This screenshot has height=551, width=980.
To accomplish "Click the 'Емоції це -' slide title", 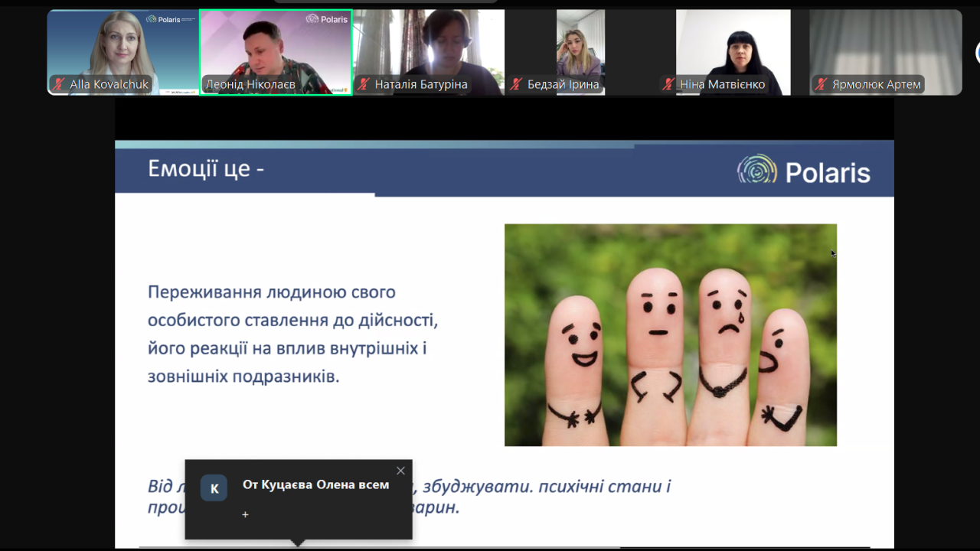I will click(206, 168).
